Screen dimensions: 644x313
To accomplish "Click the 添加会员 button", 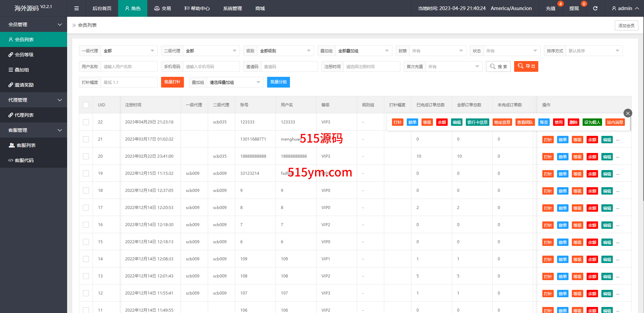I will pos(626,25).
